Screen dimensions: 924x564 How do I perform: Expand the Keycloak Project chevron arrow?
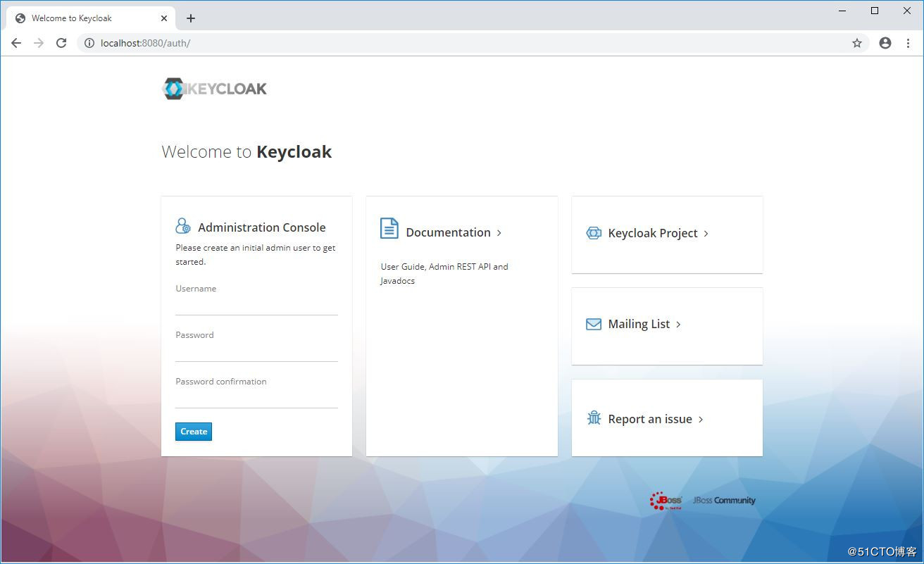pyautogui.click(x=706, y=233)
